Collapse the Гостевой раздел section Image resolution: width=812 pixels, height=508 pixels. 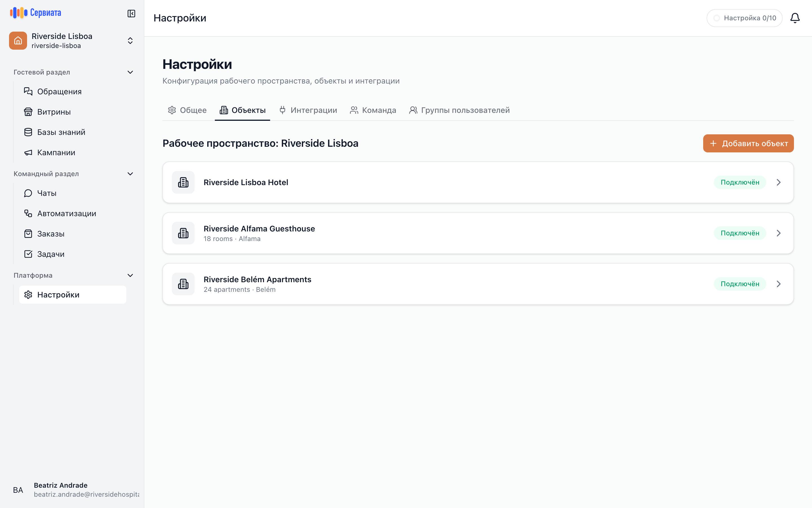130,72
